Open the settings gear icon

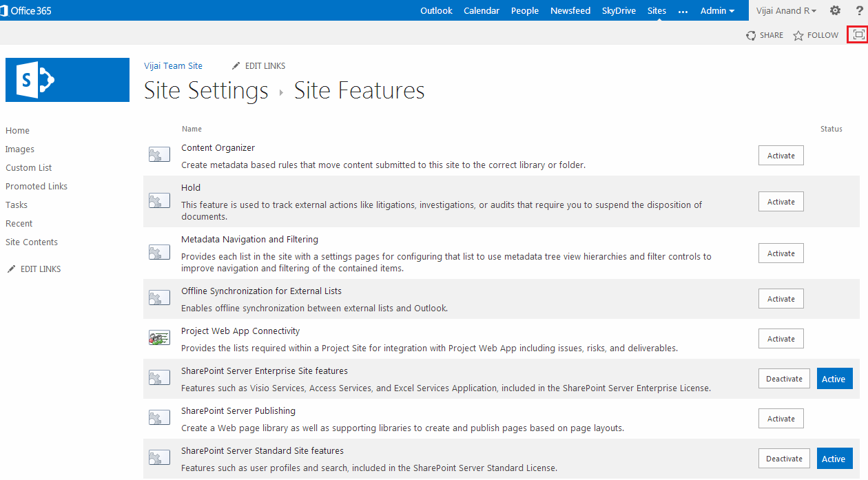point(835,10)
